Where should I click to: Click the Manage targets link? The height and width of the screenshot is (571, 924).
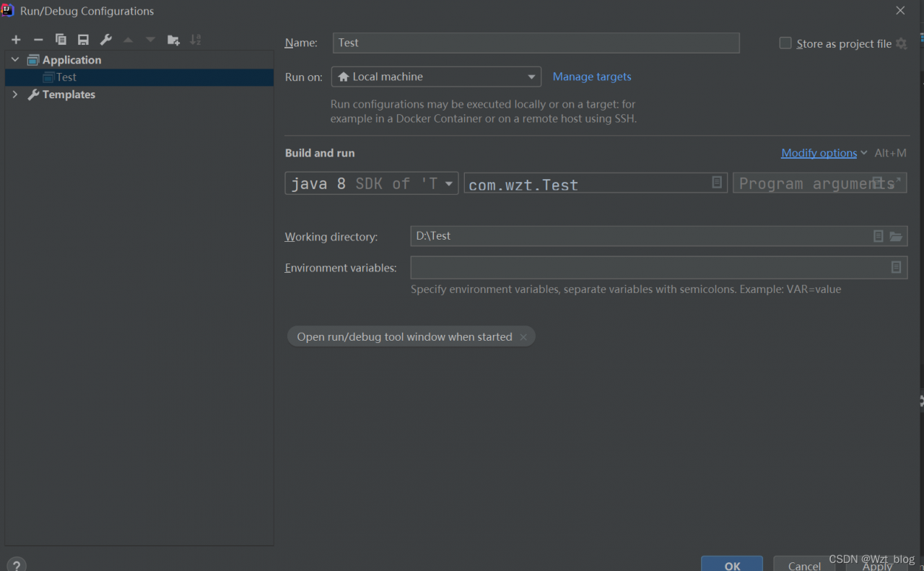592,77
